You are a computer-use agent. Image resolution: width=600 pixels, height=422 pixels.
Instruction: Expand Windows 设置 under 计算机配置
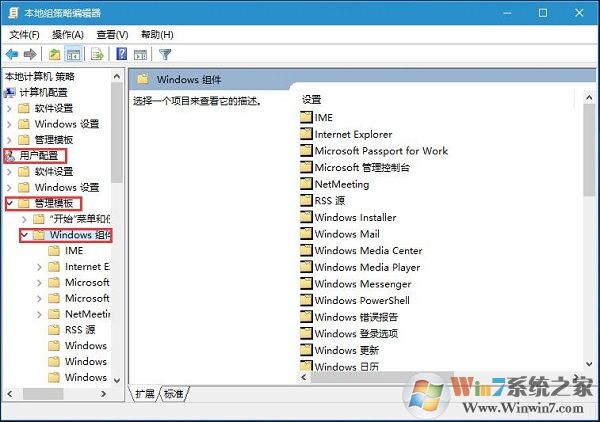click(x=9, y=124)
